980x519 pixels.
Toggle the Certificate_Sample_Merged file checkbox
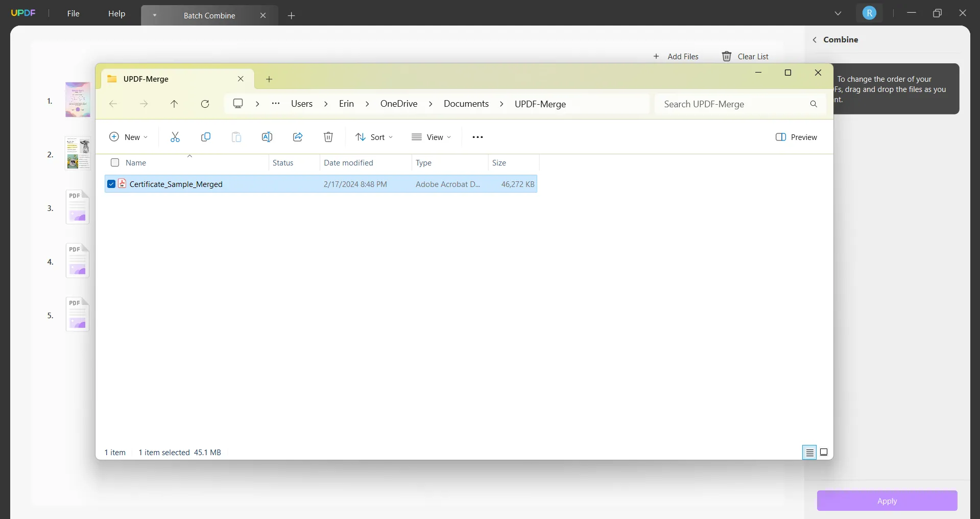click(111, 184)
